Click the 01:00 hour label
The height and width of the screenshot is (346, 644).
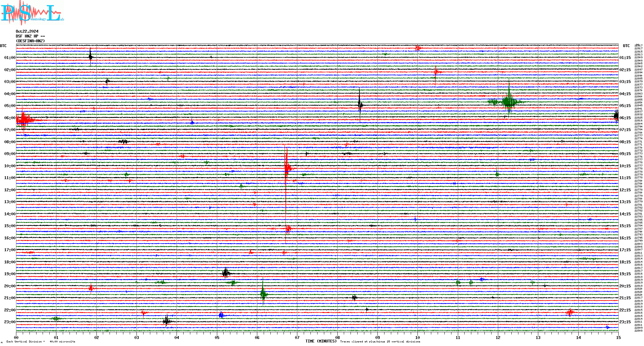click(10, 58)
